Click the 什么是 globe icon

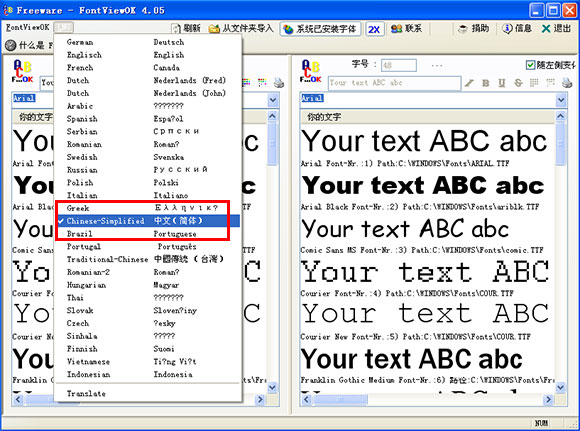pyautogui.click(x=11, y=45)
